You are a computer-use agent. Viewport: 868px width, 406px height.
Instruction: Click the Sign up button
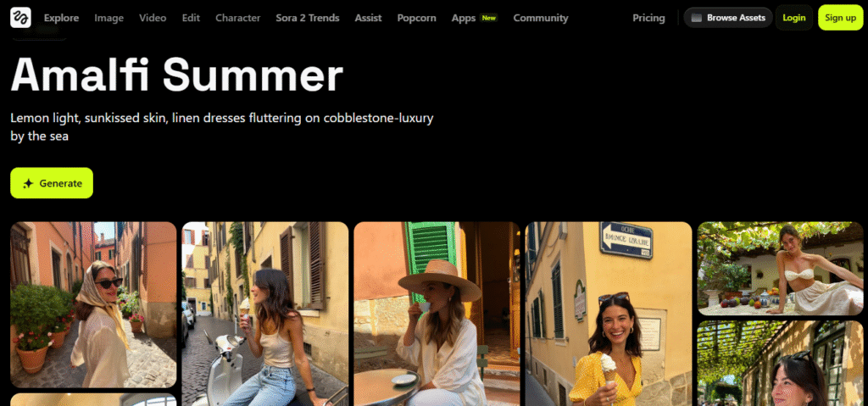click(x=840, y=18)
